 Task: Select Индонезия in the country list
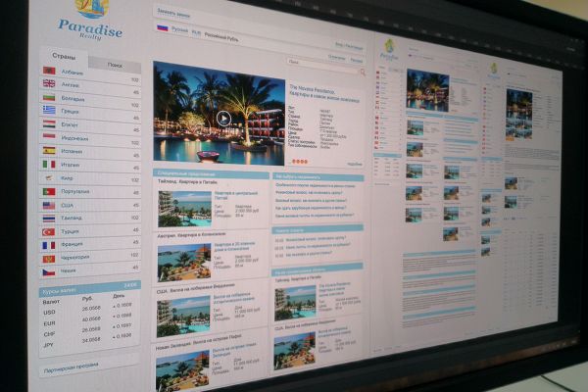tap(75, 138)
